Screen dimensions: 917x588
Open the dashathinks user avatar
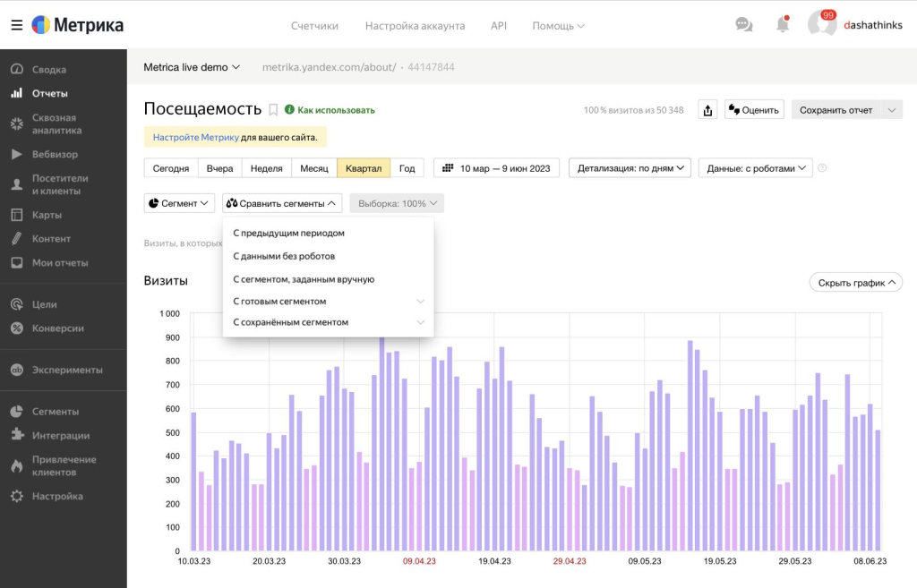[x=820, y=25]
